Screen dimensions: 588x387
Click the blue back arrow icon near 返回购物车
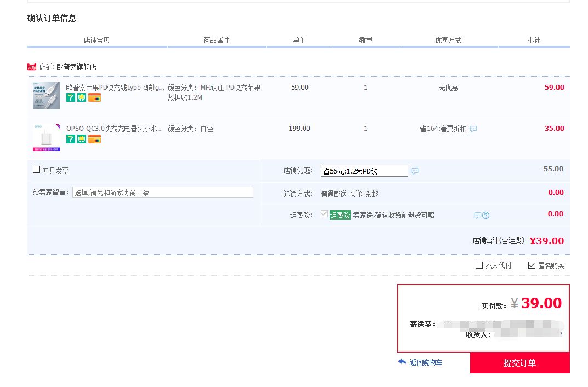point(402,362)
